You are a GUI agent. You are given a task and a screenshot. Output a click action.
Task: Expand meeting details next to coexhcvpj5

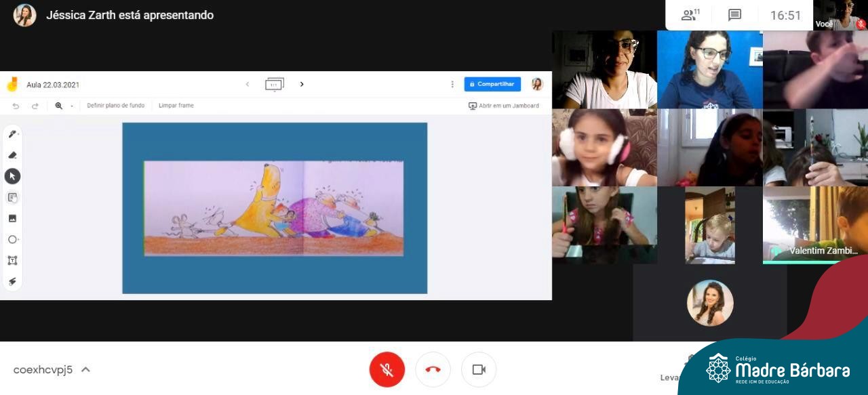pos(85,369)
